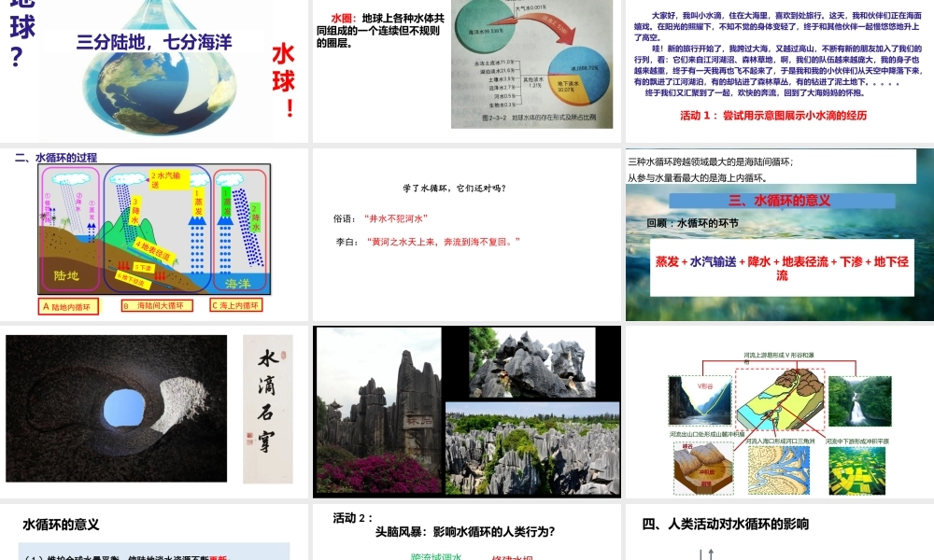Click the B 海陆间大循环 label box

tap(157, 306)
